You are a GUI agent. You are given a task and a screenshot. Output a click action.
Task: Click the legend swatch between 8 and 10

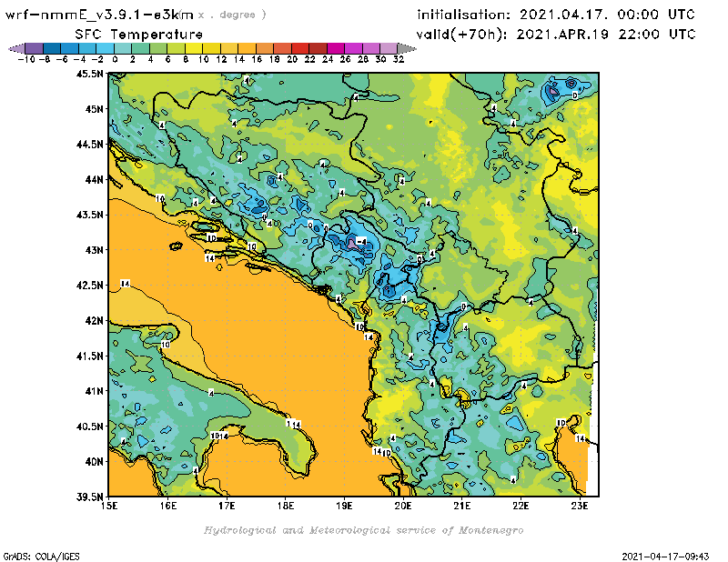(194, 48)
